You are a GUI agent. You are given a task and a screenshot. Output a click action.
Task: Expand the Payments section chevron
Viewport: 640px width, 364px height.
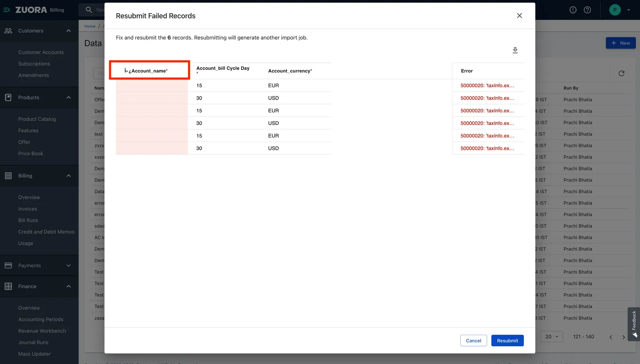tap(68, 266)
